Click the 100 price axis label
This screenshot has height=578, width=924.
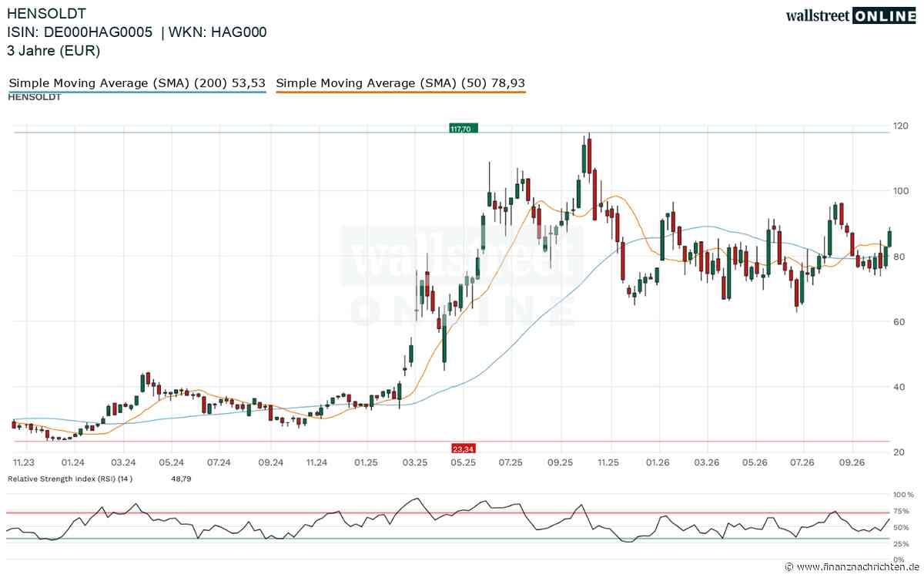coord(900,191)
